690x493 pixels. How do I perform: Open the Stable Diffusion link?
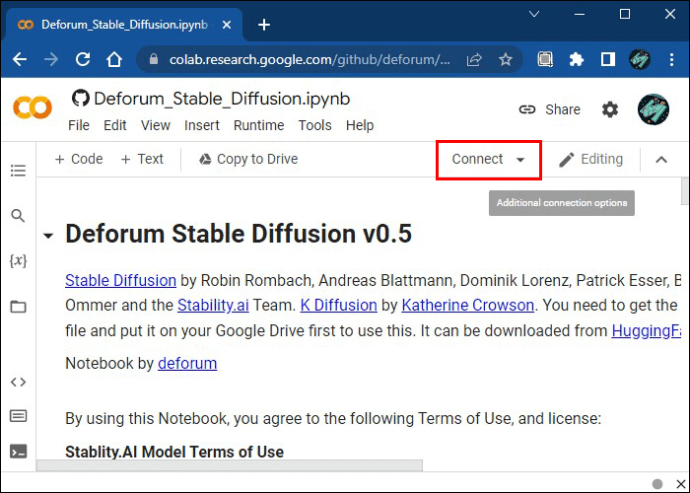pyautogui.click(x=121, y=280)
